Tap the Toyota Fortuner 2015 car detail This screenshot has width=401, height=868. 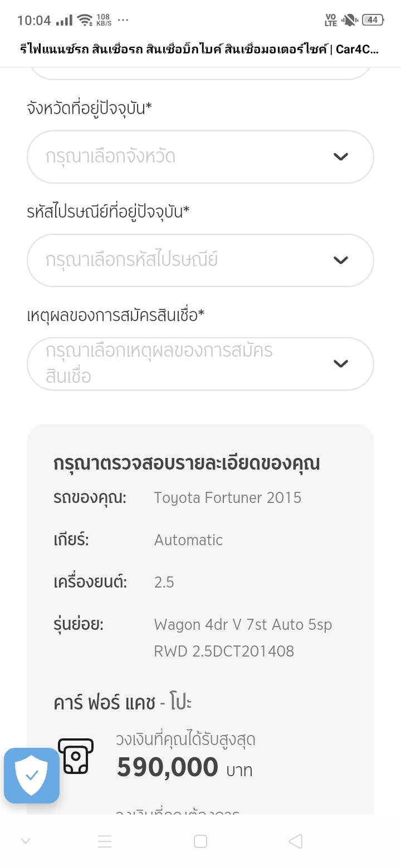(227, 497)
